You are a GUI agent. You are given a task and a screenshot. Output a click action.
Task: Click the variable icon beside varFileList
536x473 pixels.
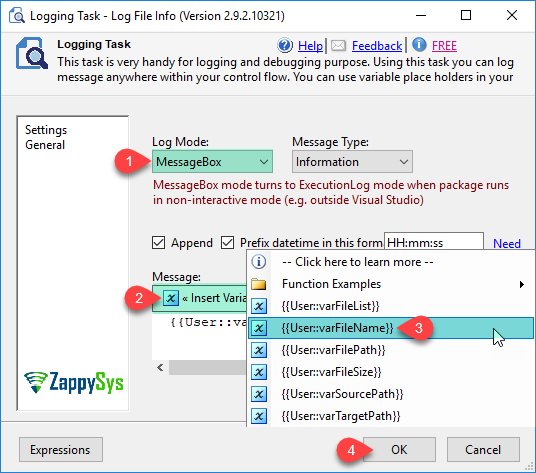pyautogui.click(x=259, y=306)
